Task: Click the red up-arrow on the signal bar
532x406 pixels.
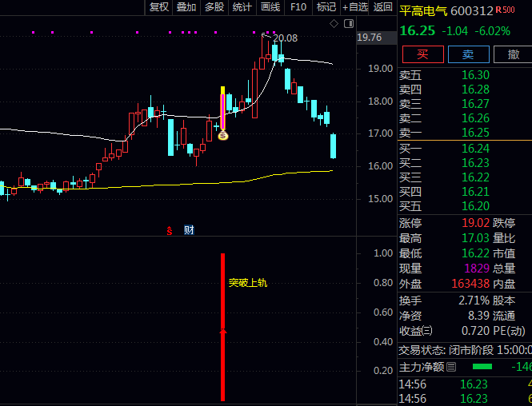Action: point(223,332)
